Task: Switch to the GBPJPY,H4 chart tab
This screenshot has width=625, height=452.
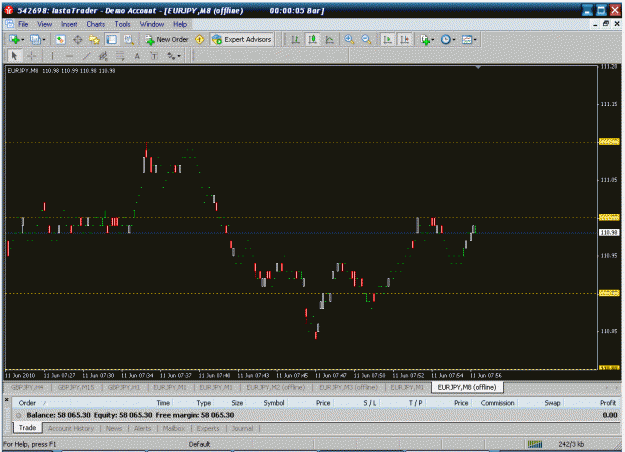Action: click(x=27, y=387)
